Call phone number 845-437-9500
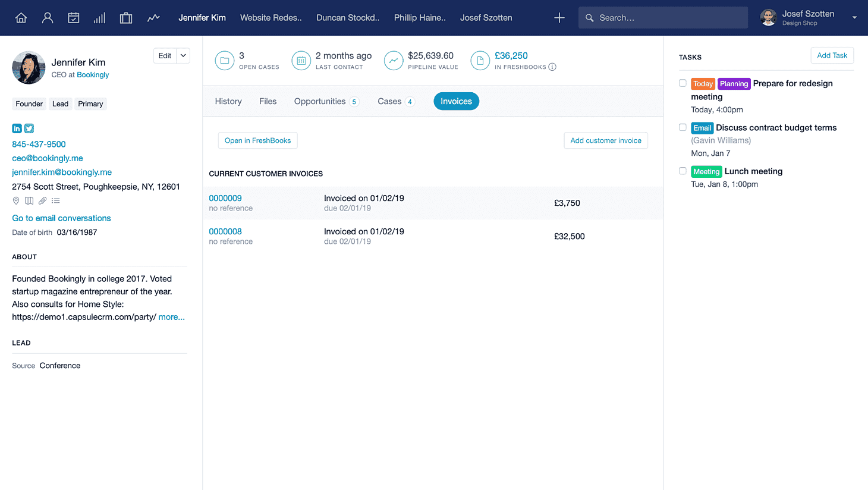 (x=39, y=145)
